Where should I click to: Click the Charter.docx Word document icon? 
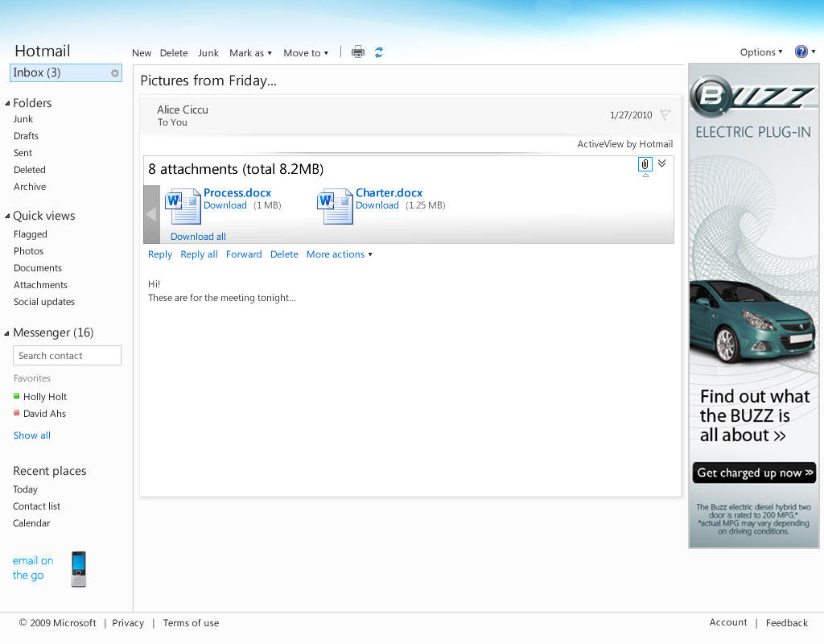335,206
